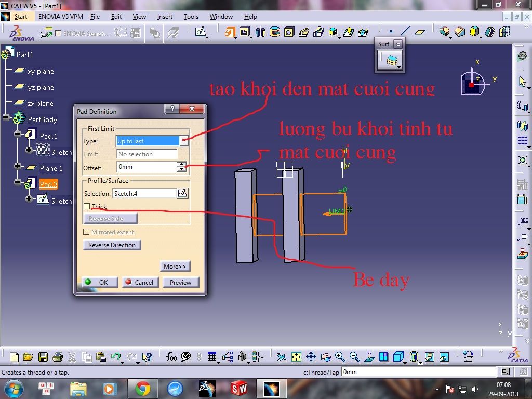The width and height of the screenshot is (532, 399).
Task: Collapse the Pad.1 tree node
Action: (x=17, y=134)
